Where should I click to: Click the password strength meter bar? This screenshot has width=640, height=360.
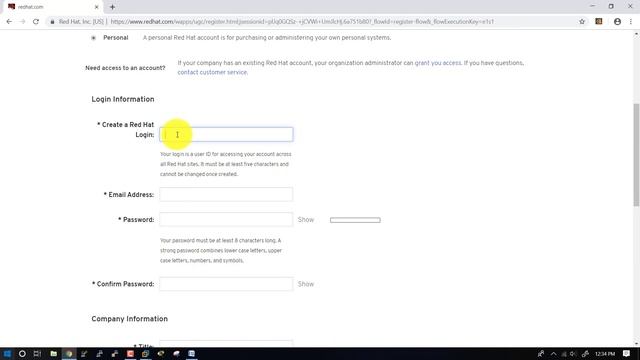click(355, 220)
